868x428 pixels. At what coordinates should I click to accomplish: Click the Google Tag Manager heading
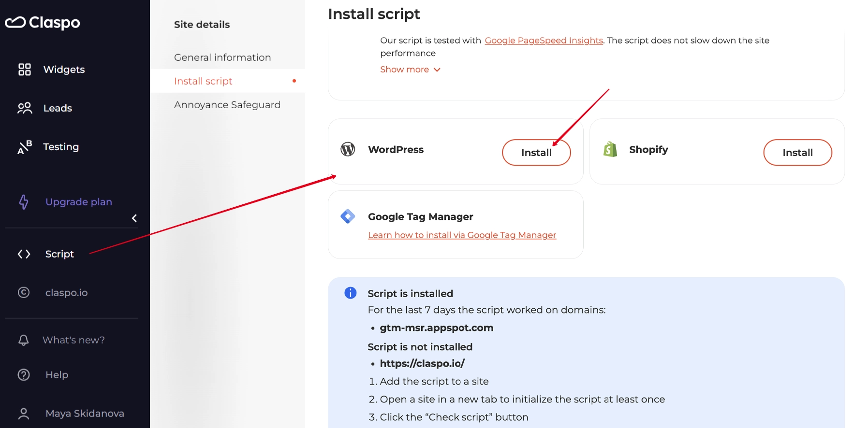tap(420, 217)
